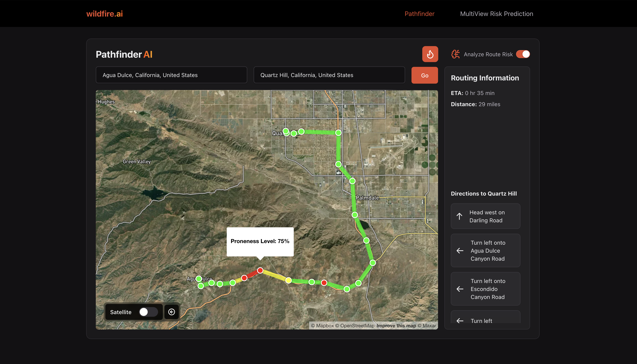Click the left arrow for Agua Dulce Canyon Road

tap(460, 250)
